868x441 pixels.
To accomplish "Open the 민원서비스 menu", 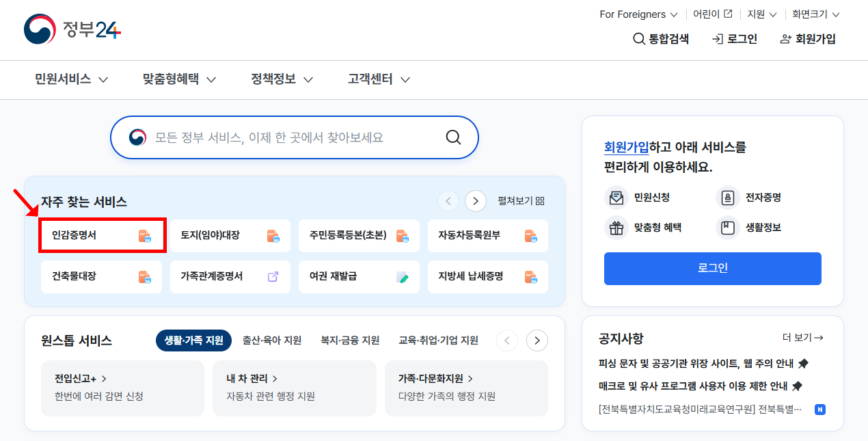I will (72, 79).
